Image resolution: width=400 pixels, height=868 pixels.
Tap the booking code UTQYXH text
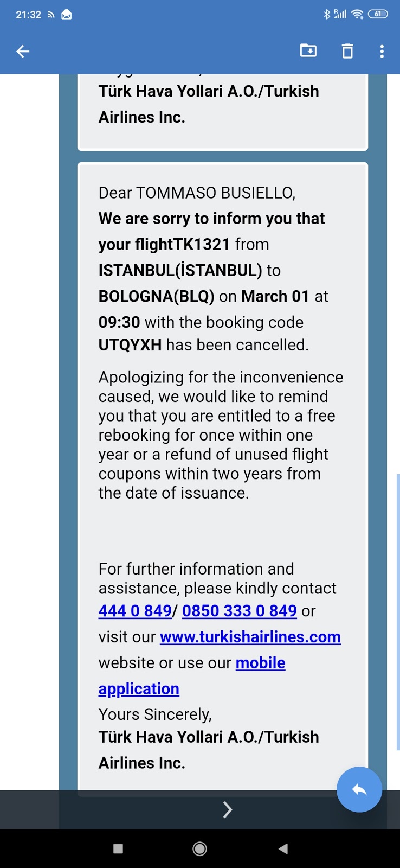(x=130, y=345)
